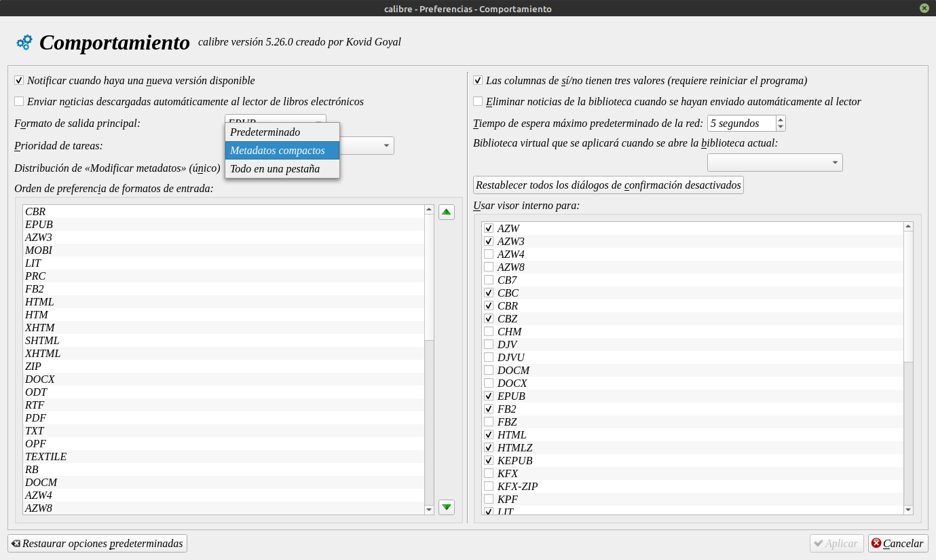Select CBR in the input format order list
The width and height of the screenshot is (936, 560).
[x=223, y=212]
